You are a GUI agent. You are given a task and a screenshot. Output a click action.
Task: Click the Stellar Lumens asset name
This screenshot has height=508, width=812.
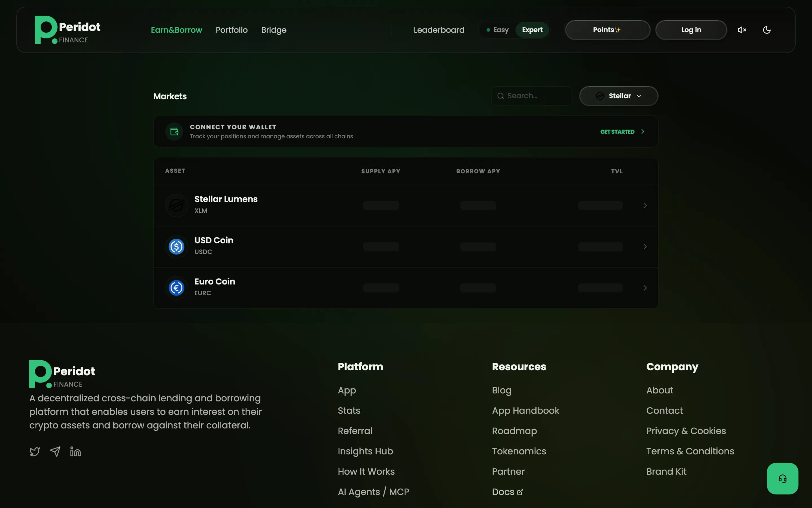click(226, 199)
